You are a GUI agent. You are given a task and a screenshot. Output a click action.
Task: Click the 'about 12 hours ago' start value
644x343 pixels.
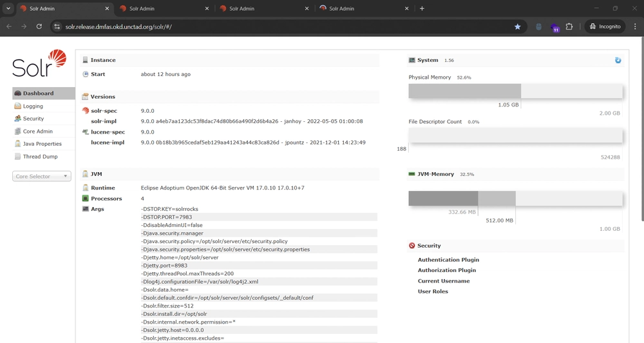(166, 74)
